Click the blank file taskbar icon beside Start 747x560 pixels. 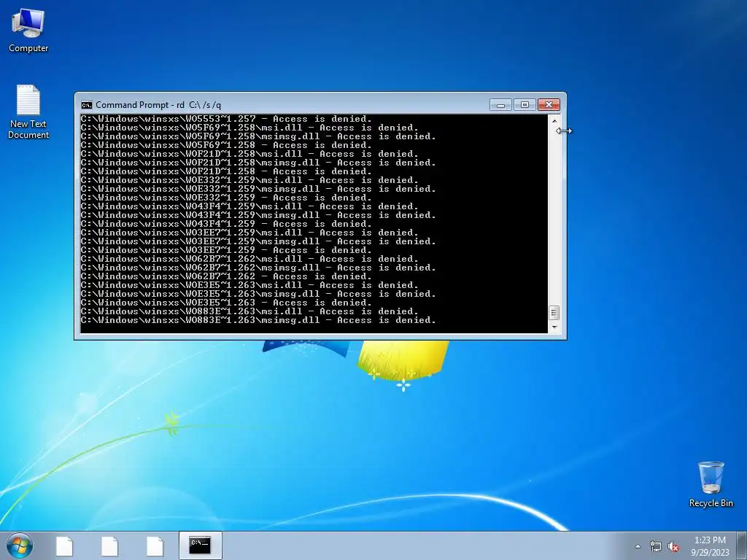point(64,546)
